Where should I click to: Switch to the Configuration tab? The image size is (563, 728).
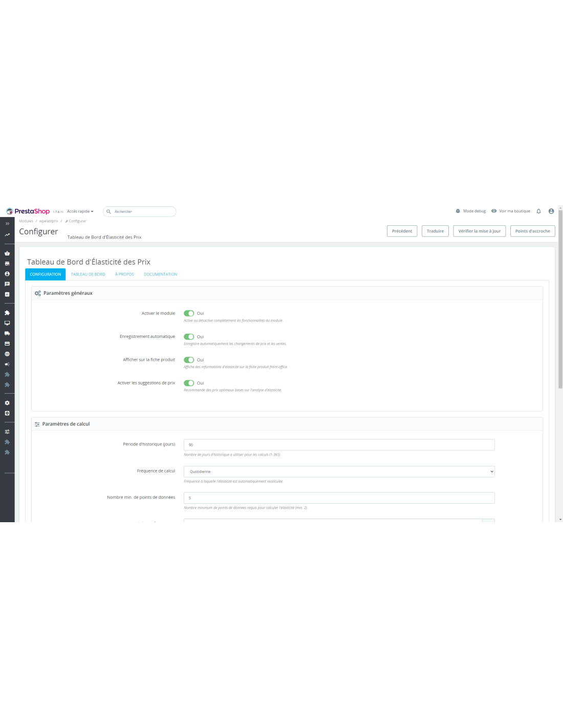[x=46, y=274]
